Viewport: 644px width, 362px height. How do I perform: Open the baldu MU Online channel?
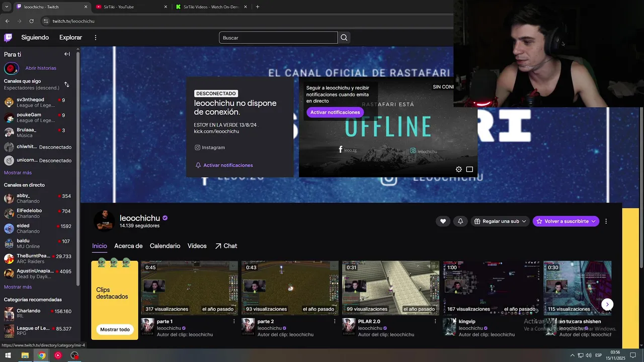(38, 244)
